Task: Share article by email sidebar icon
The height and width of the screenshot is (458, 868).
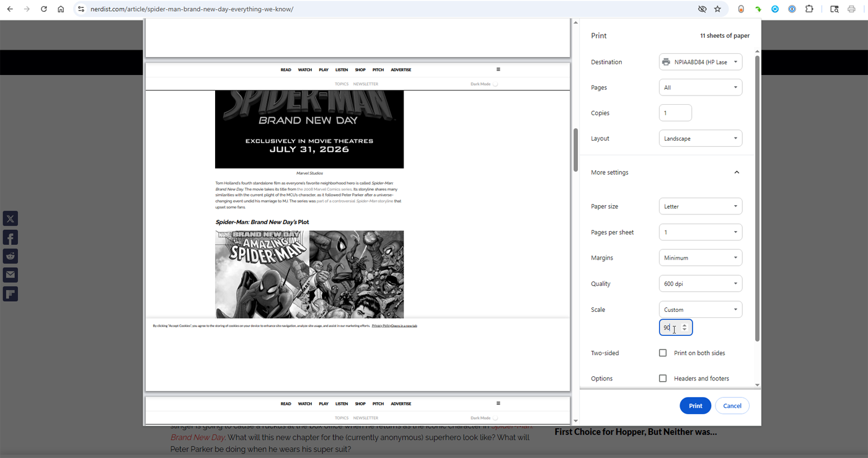Action: pyautogui.click(x=11, y=275)
